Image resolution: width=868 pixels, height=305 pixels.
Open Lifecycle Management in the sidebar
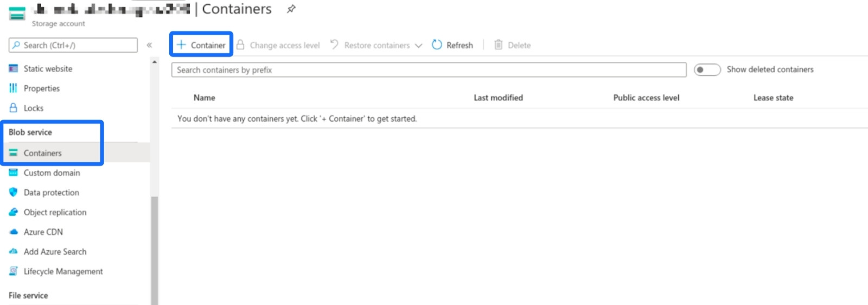[63, 271]
